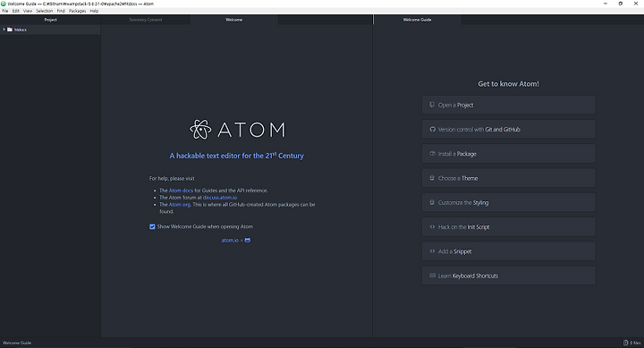Restore down the Atom window

pyautogui.click(x=621, y=4)
